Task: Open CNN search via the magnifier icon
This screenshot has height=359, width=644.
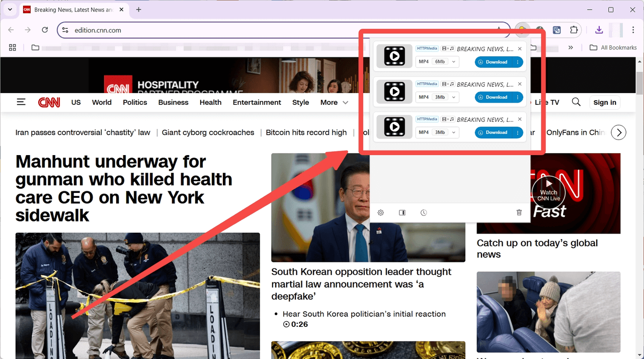Action: click(x=576, y=102)
